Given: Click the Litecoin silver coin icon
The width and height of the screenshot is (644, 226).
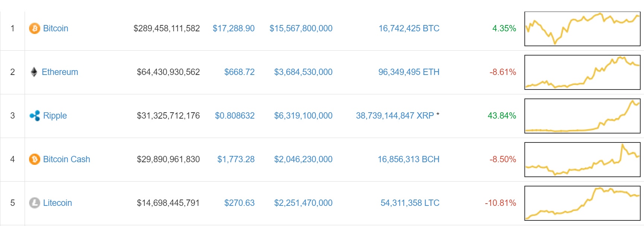Looking at the screenshot, I should pos(35,203).
